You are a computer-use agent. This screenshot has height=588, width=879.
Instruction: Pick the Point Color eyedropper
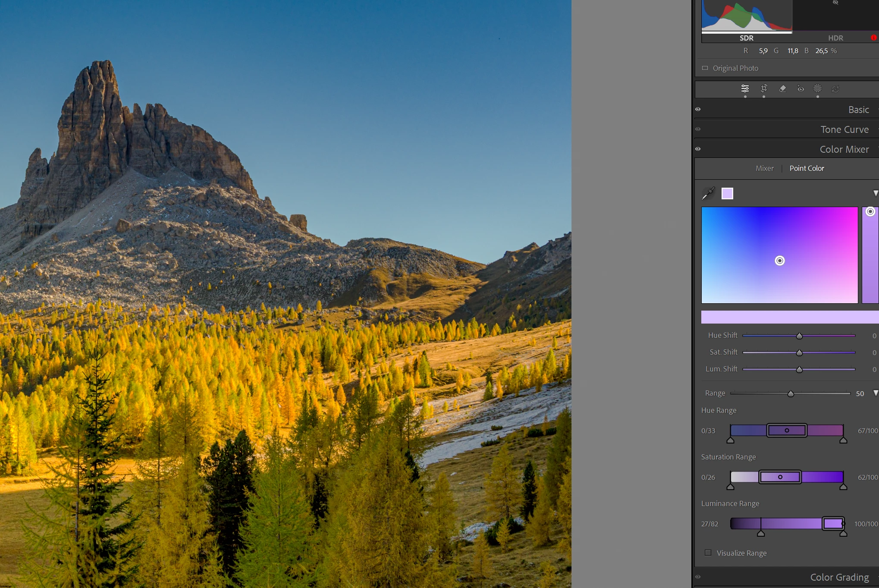pyautogui.click(x=708, y=193)
